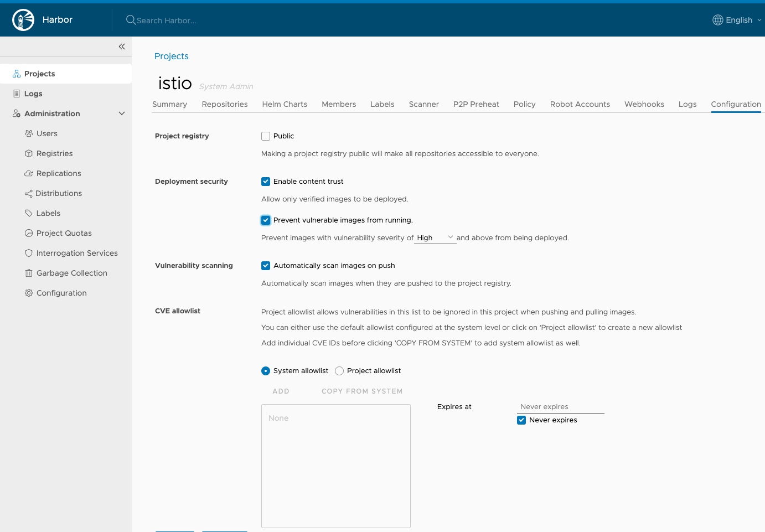
Task: Open Replications in the sidebar
Action: [x=59, y=173]
